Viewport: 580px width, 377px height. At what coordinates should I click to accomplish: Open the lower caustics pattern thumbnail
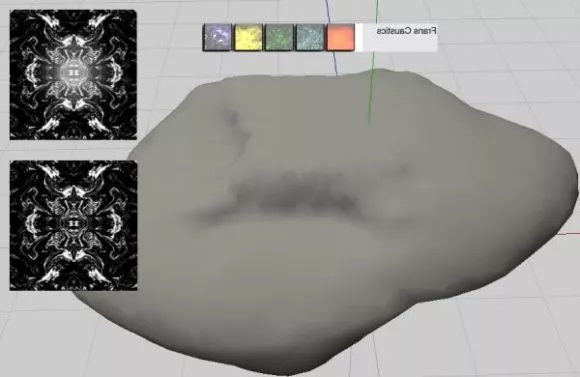point(73,225)
